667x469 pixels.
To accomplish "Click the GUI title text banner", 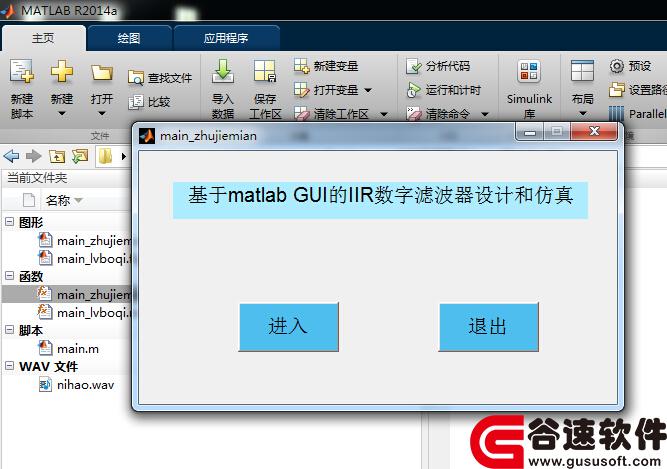I will (x=380, y=200).
